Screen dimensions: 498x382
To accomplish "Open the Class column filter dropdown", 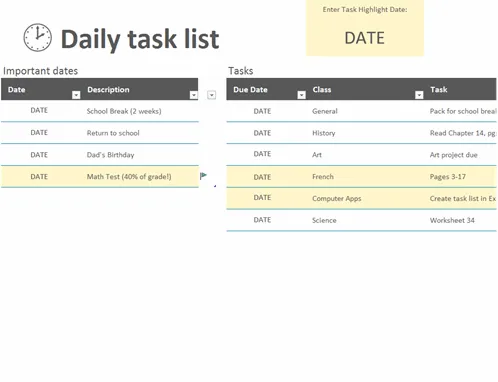I will tap(419, 95).
